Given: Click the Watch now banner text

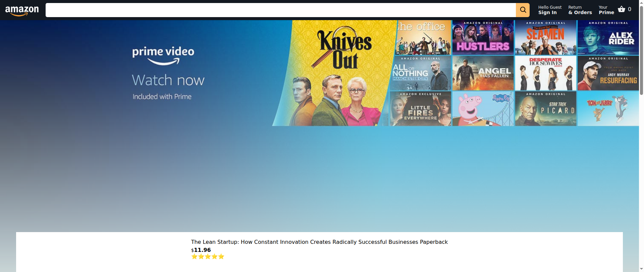Looking at the screenshot, I should tap(168, 80).
